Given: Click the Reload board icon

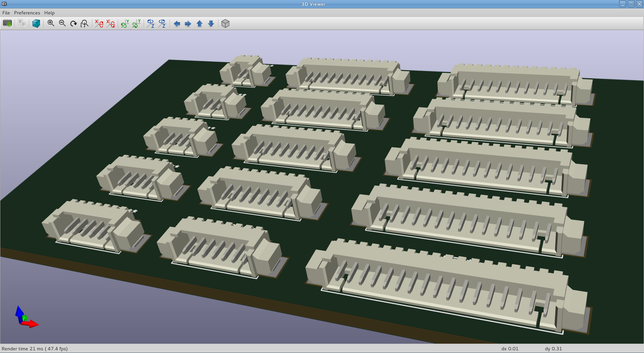Looking at the screenshot, I should pyautogui.click(x=7, y=23).
